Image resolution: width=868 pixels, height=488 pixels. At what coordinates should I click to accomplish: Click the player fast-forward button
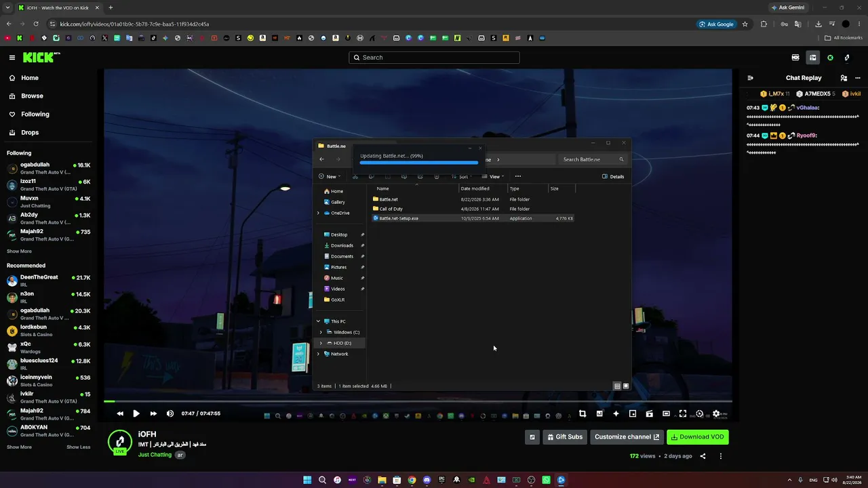click(153, 413)
